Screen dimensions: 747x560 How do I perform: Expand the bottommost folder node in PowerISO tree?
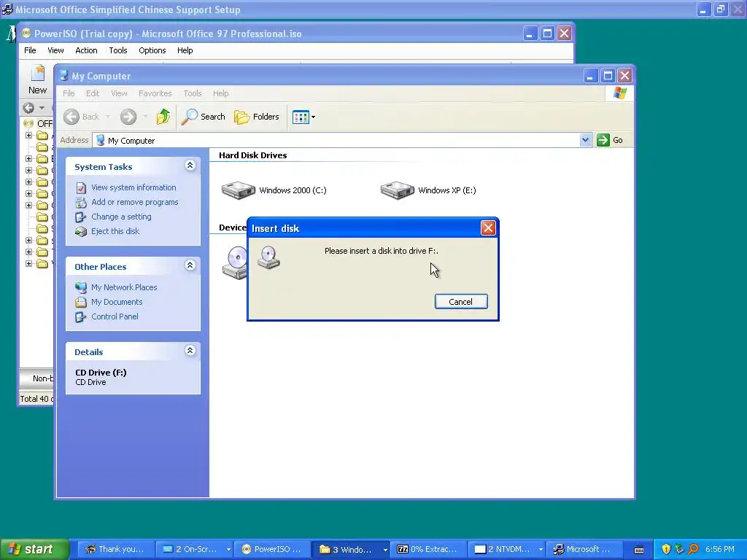[28, 263]
